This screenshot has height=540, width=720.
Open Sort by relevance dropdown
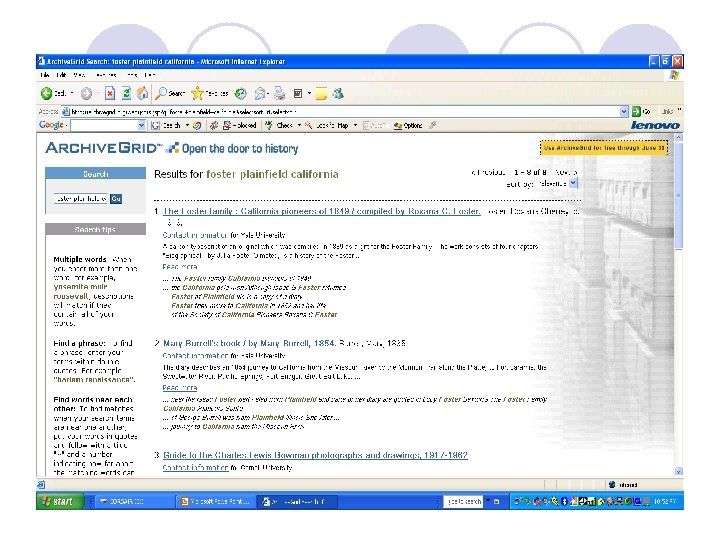tap(573, 183)
